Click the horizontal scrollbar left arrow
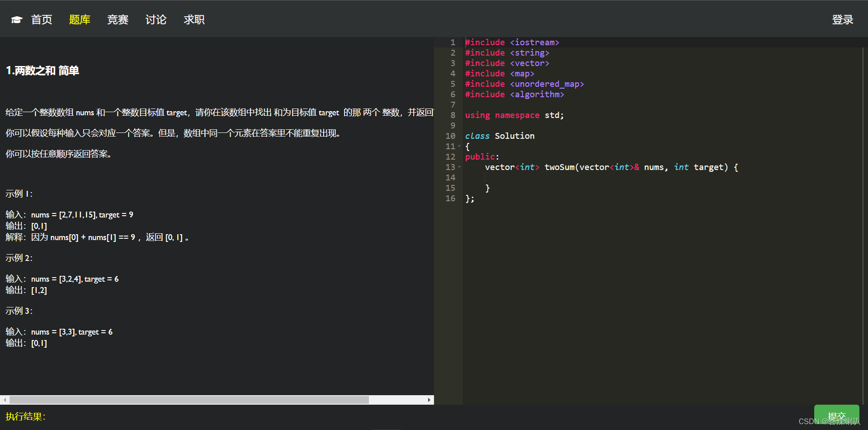The height and width of the screenshot is (430, 868). (x=5, y=400)
